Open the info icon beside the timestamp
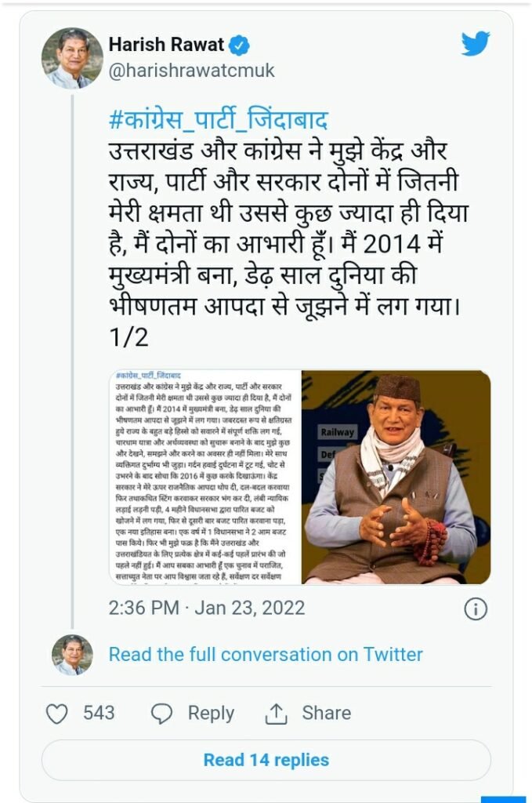The width and height of the screenshot is (532, 803). 476,609
